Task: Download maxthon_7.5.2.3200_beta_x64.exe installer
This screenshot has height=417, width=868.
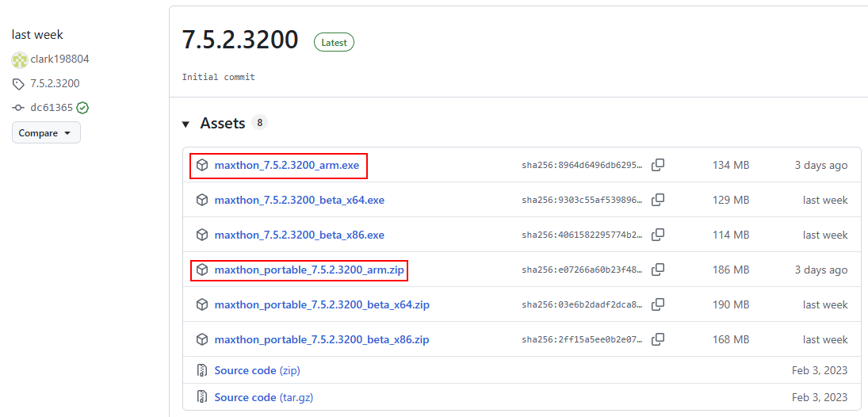Action: point(299,201)
